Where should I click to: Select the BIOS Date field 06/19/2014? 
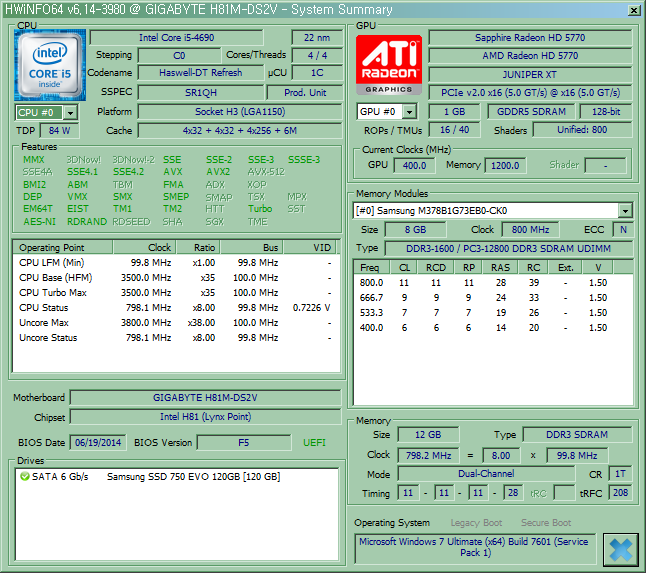[x=98, y=443]
